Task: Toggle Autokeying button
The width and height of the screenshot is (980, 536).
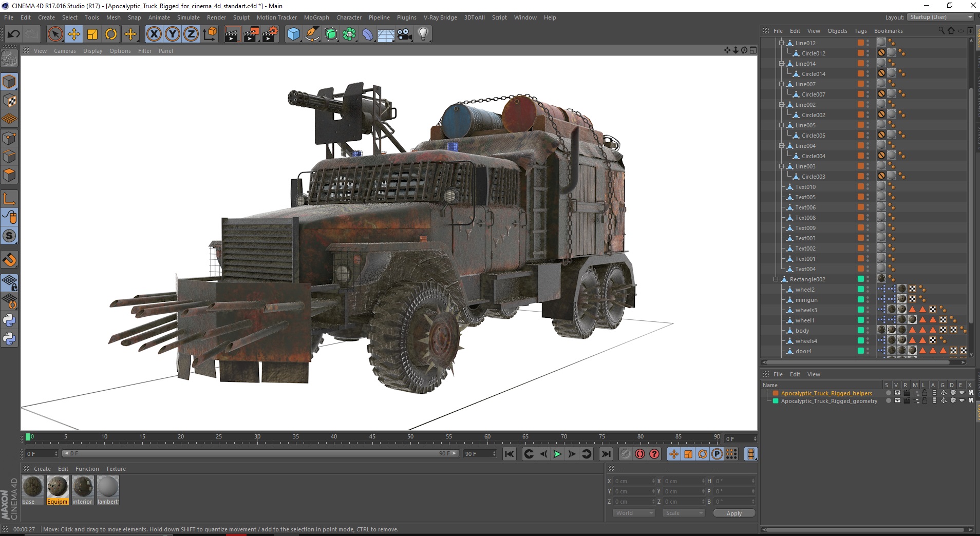Action: point(639,454)
